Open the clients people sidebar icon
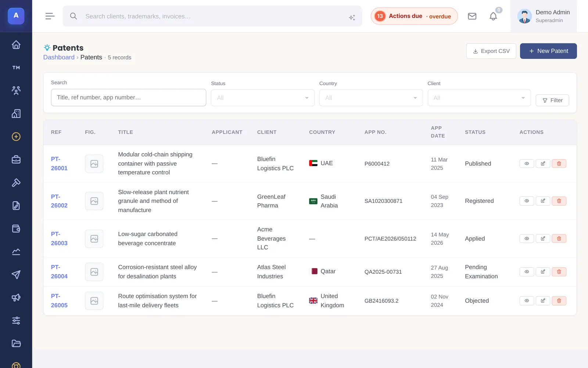Screen dimensions: 588x368 (16, 91)
